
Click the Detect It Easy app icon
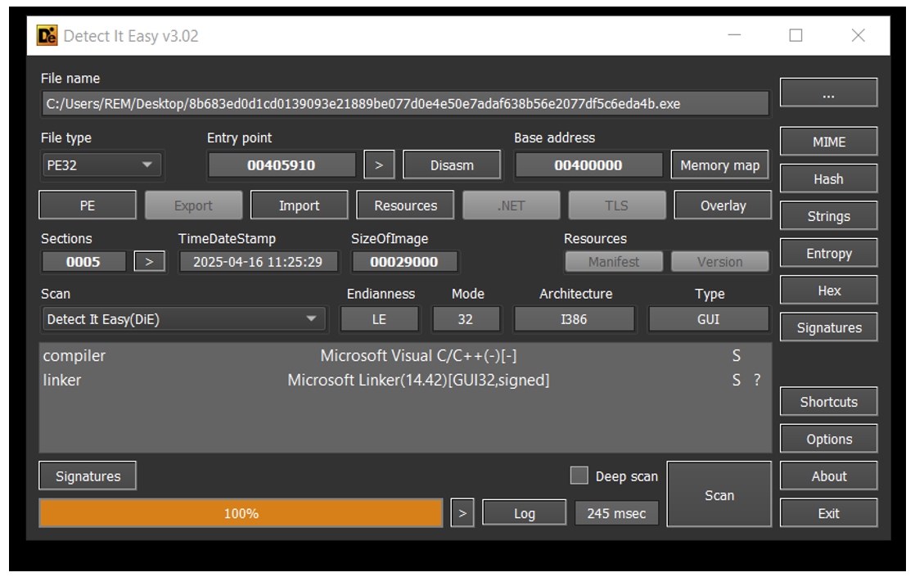47,35
